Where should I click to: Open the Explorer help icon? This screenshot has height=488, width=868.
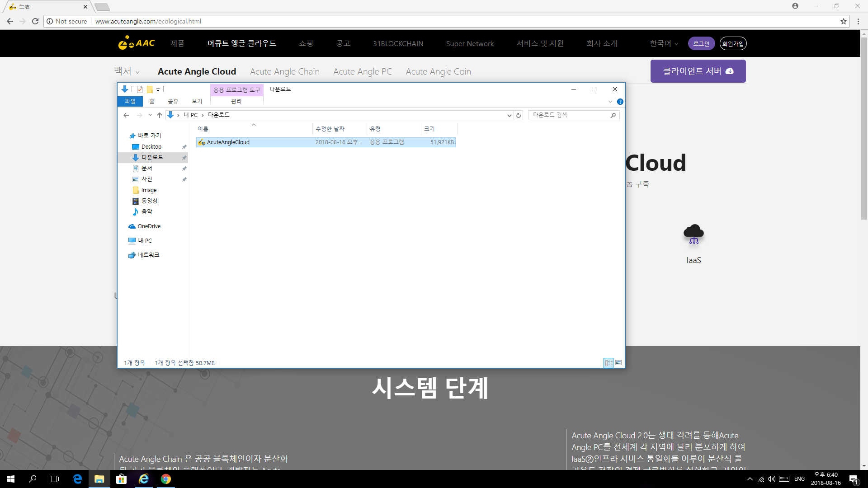click(x=620, y=102)
